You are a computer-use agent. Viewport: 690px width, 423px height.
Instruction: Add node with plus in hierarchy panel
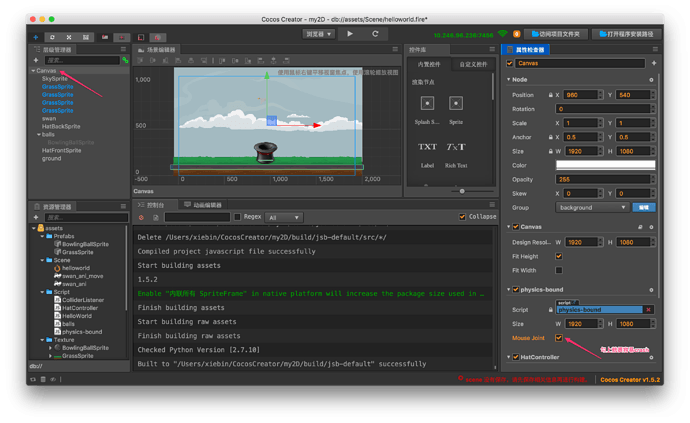pos(36,60)
